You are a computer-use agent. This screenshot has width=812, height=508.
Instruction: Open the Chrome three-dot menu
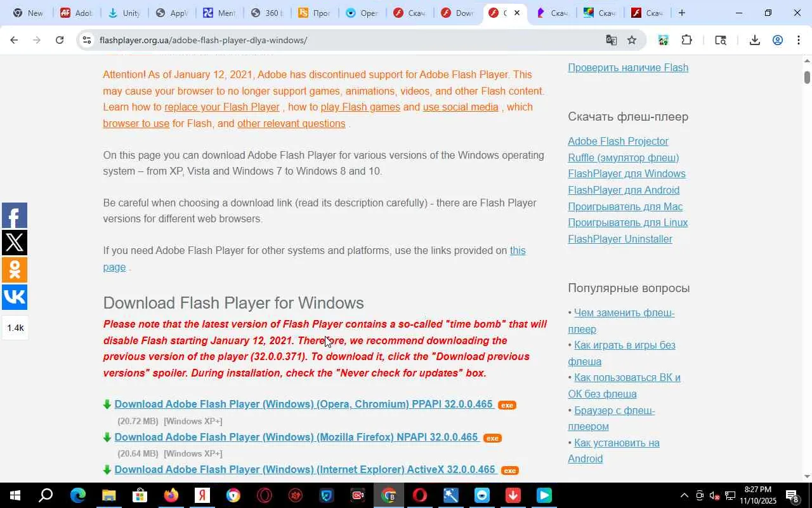pyautogui.click(x=799, y=40)
